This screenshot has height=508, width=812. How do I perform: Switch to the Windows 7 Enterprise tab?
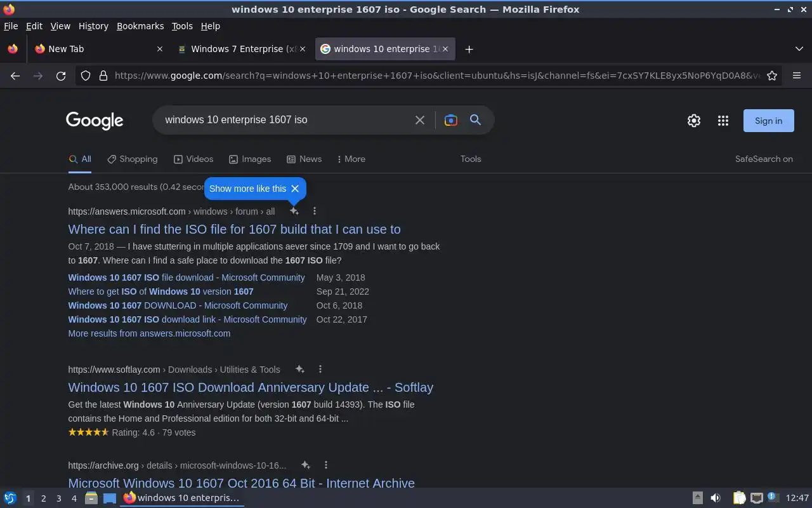(242, 49)
